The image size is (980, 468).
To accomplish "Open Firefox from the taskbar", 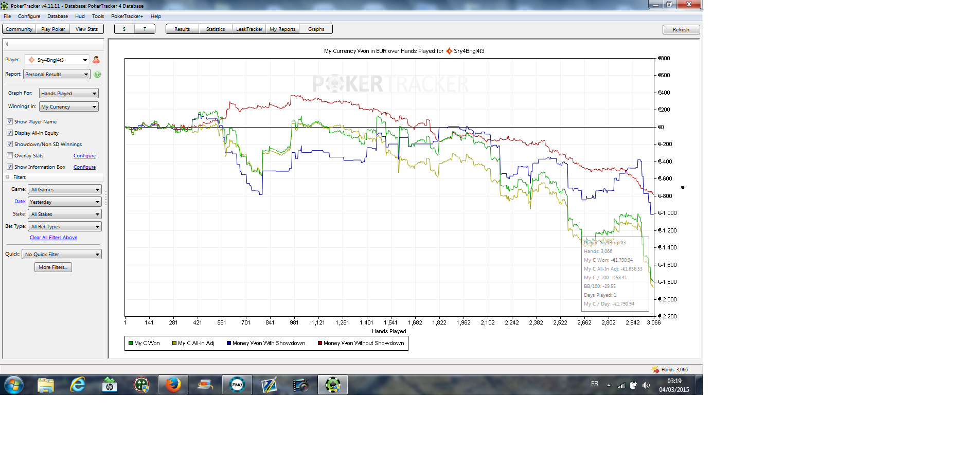I will (173, 385).
